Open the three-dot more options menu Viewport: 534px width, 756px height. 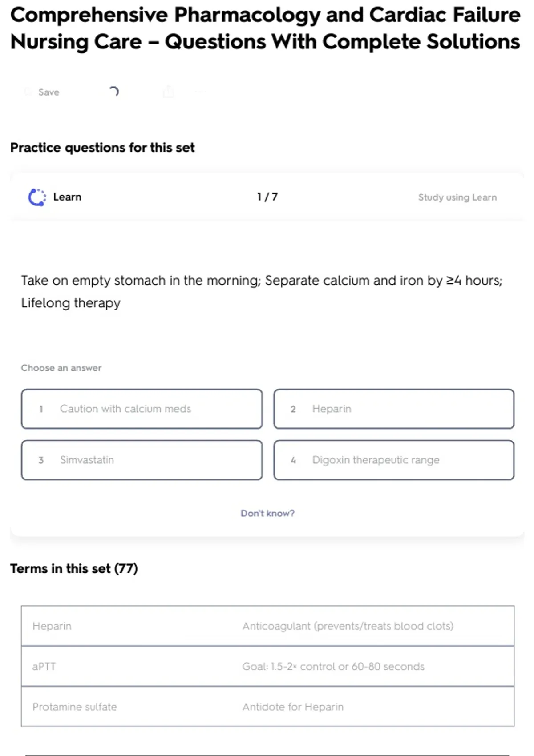click(201, 92)
